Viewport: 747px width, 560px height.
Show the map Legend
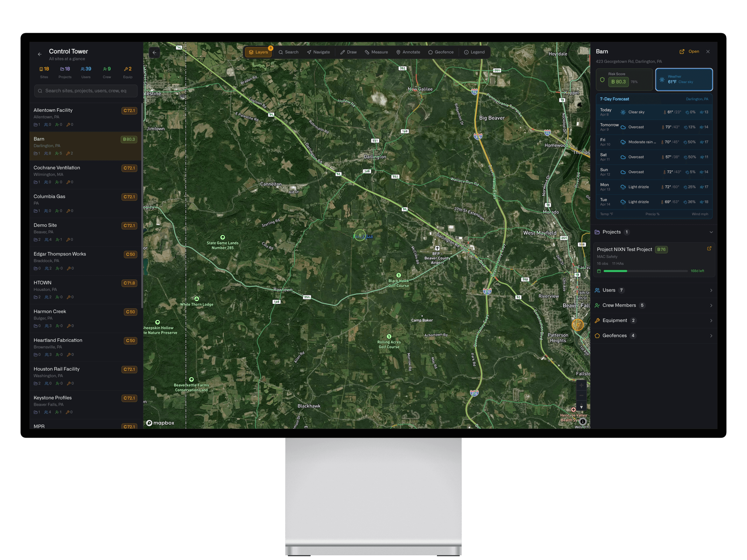tap(474, 52)
